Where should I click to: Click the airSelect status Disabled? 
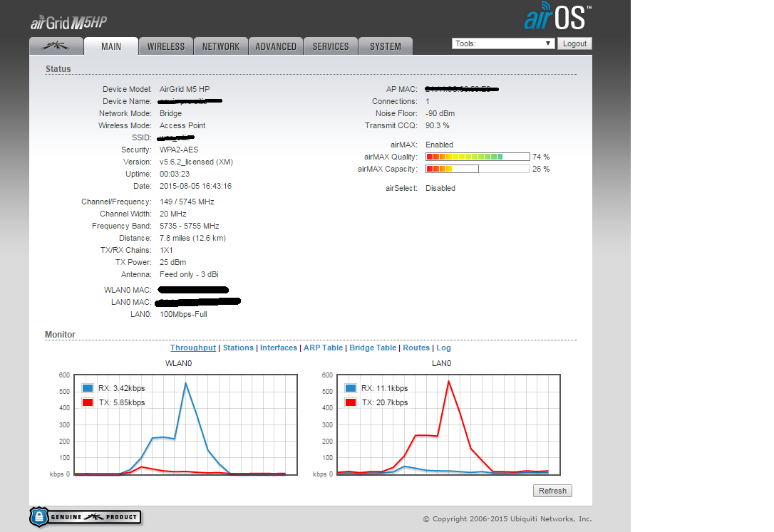coord(440,188)
